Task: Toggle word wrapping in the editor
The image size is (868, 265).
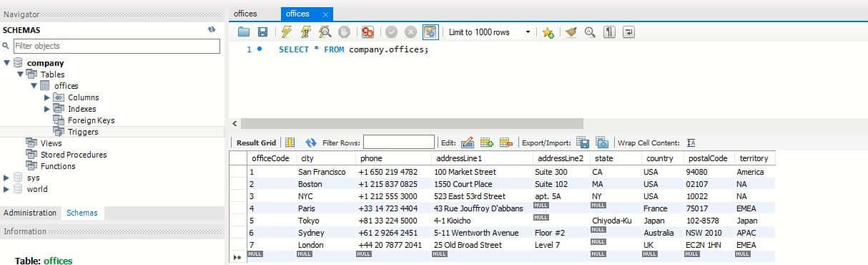Action: (628, 32)
